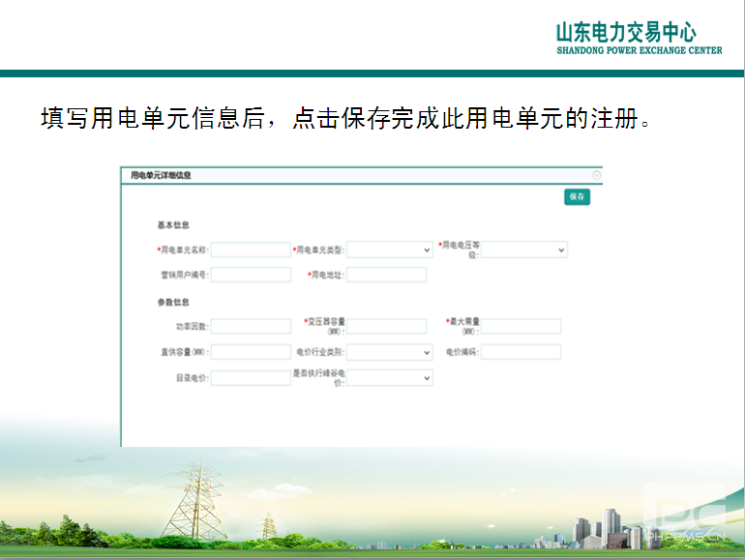This screenshot has width=745, height=560.
Task: Select the 功率因数 input field
Action: (251, 326)
